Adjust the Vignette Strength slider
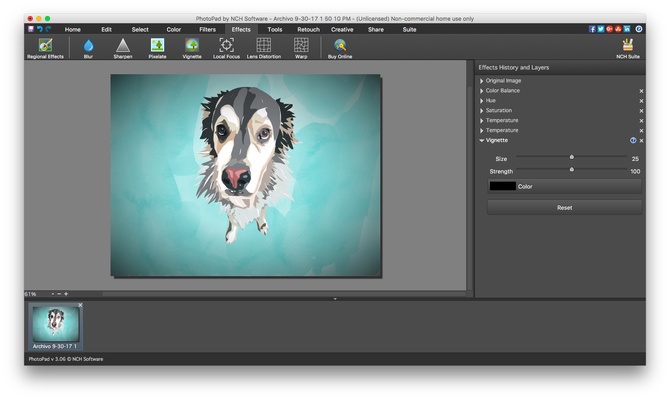This screenshot has height=400, width=670. [x=572, y=170]
